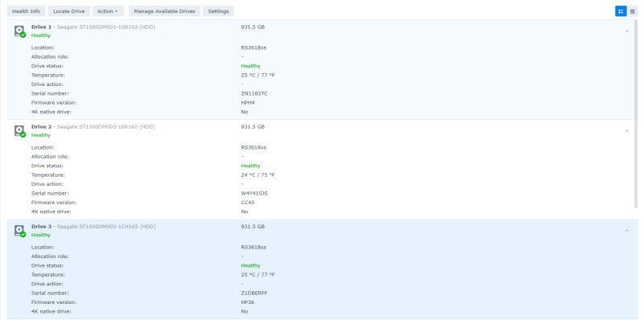Select the Drive 2 title text

[93, 127]
